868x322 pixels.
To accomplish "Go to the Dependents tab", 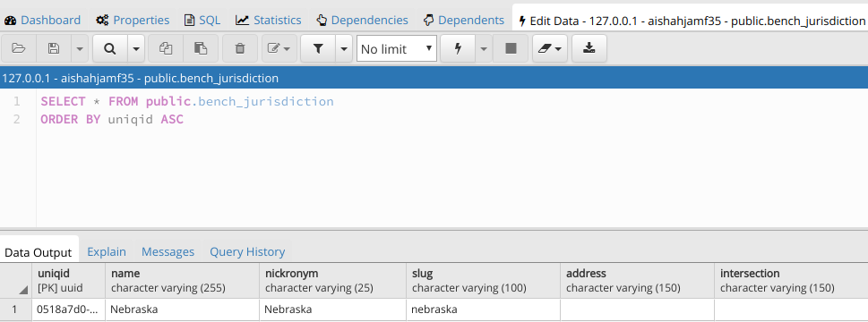I will [x=464, y=21].
